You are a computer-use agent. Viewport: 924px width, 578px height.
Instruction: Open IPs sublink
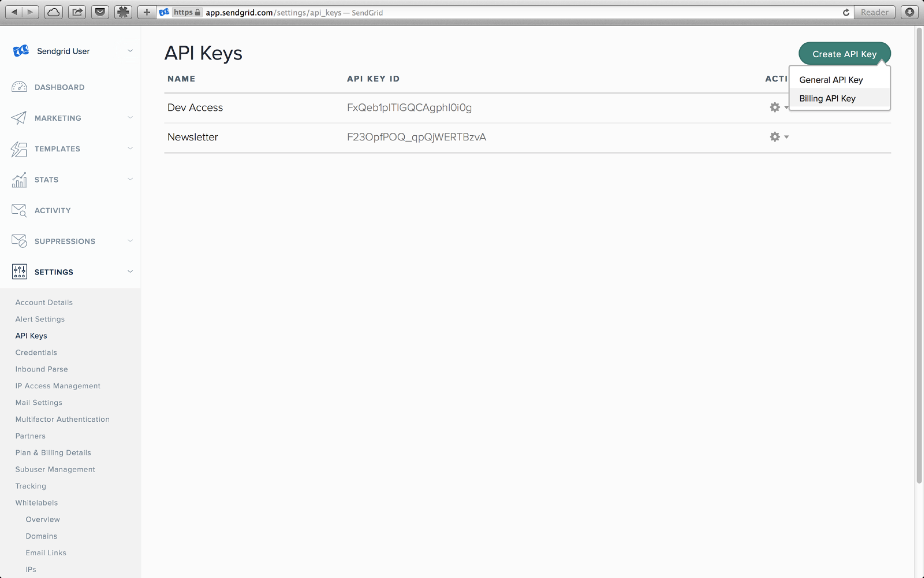click(x=30, y=569)
